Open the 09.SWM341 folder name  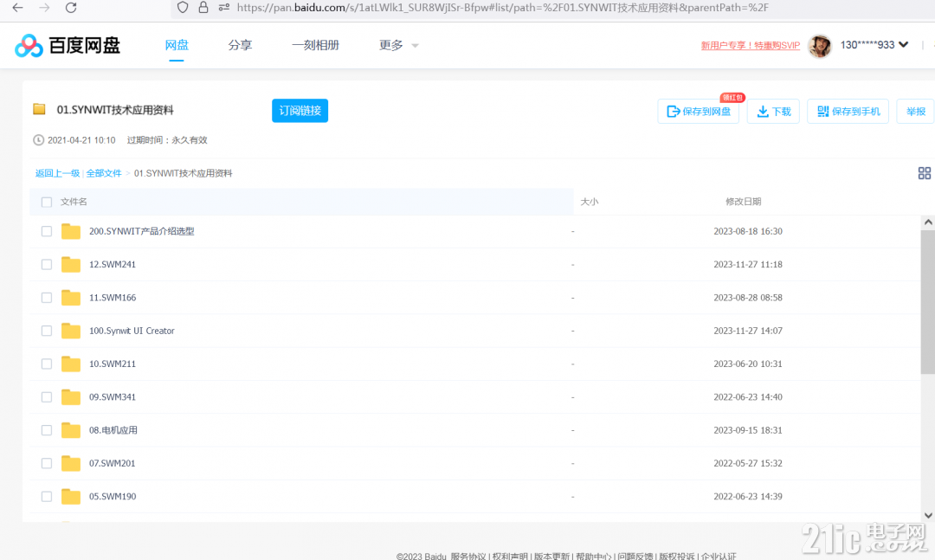[112, 397]
